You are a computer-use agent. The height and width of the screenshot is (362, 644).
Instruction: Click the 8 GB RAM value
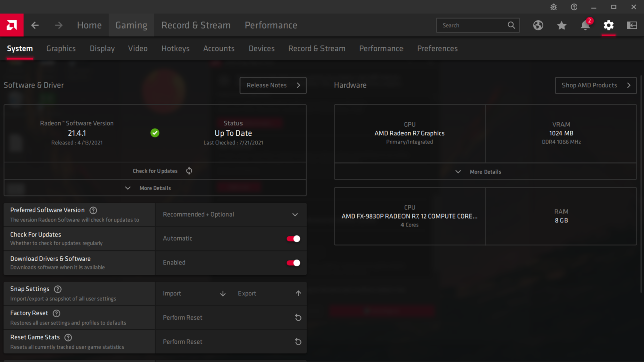tap(561, 220)
